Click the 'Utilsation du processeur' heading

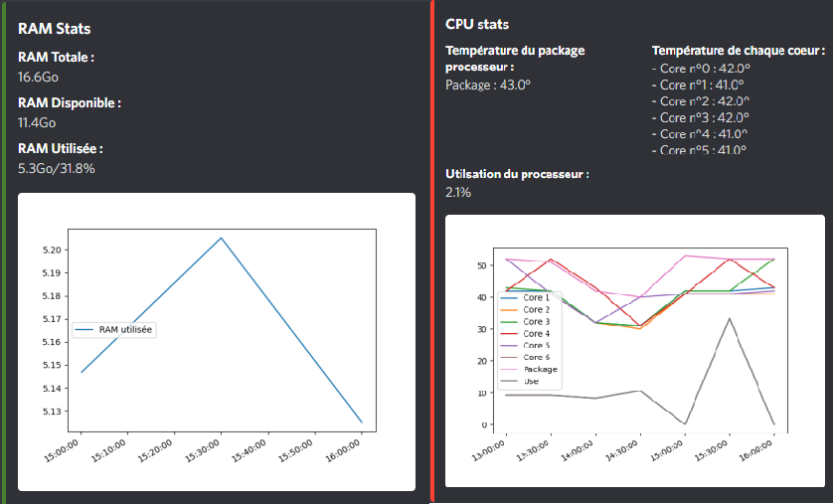pos(517,174)
